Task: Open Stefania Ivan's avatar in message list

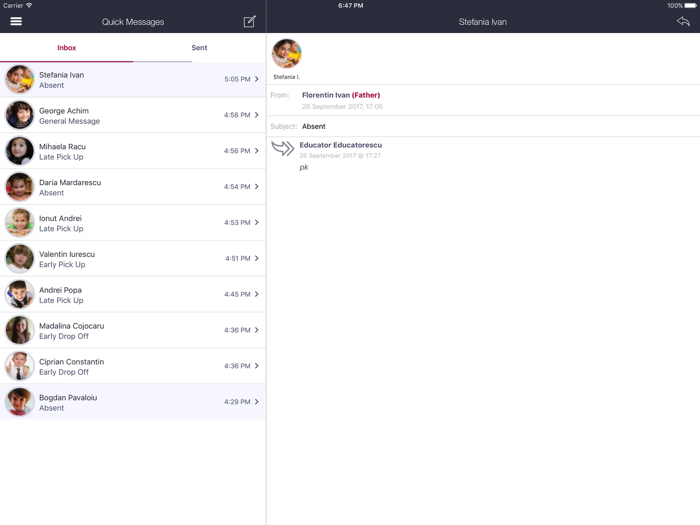Action: pos(19,79)
